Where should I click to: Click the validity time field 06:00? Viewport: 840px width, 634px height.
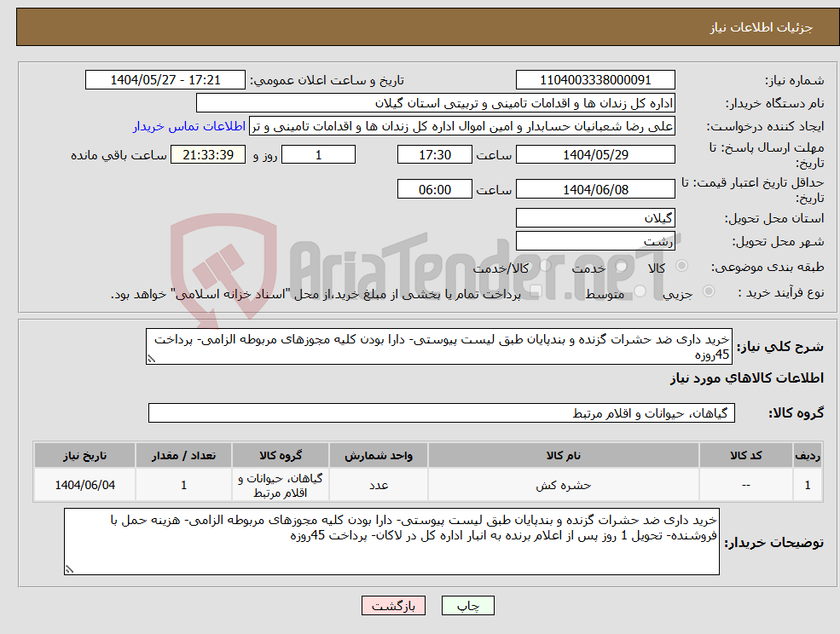[x=434, y=189]
